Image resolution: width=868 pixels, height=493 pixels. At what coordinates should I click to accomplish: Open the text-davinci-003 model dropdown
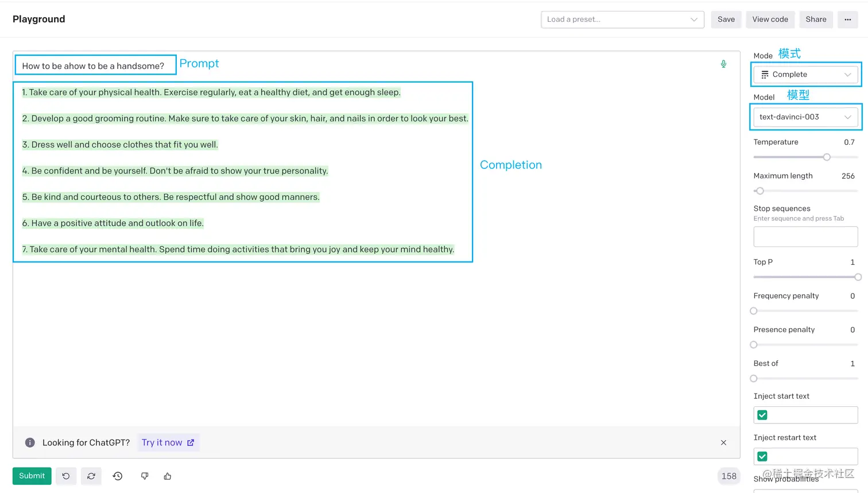click(805, 117)
